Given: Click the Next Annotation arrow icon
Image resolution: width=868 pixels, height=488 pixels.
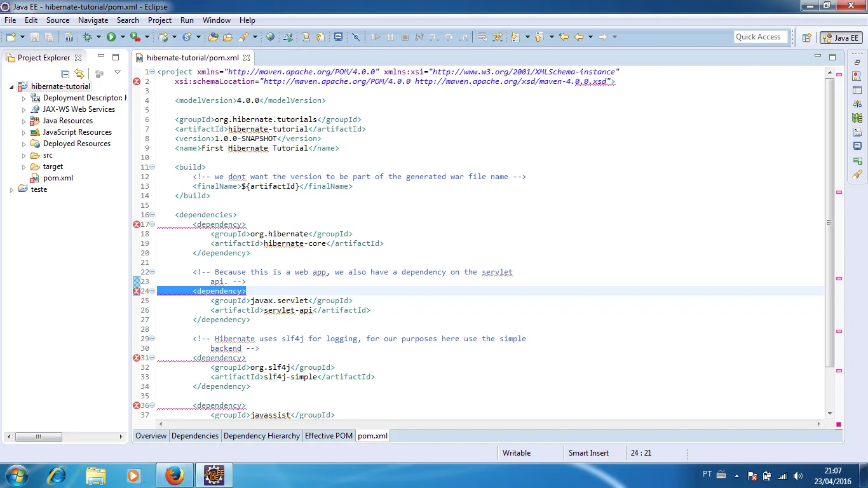Looking at the screenshot, I should point(514,37).
